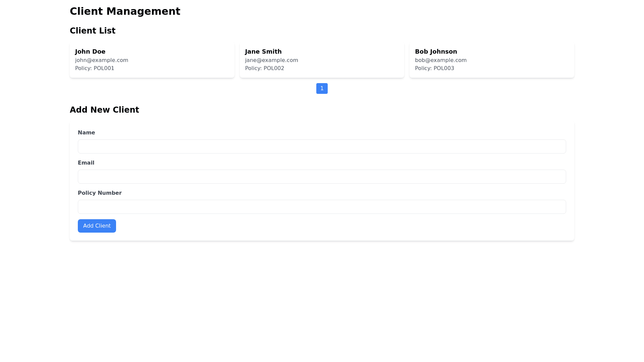Click the Add Client button
The height and width of the screenshot is (362, 644).
click(x=97, y=226)
